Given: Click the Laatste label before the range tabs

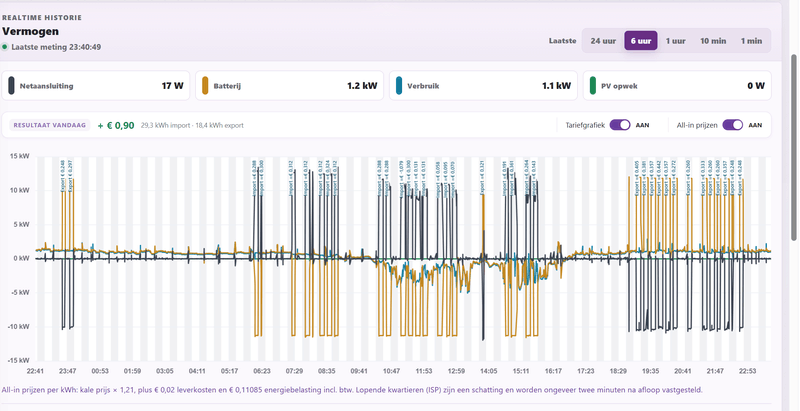Looking at the screenshot, I should [x=563, y=41].
